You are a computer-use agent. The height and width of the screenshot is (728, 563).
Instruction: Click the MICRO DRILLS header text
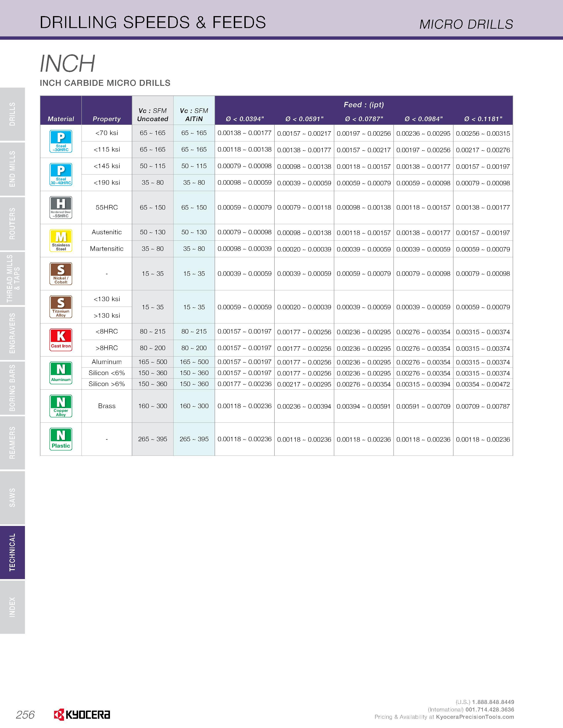[x=466, y=24]
